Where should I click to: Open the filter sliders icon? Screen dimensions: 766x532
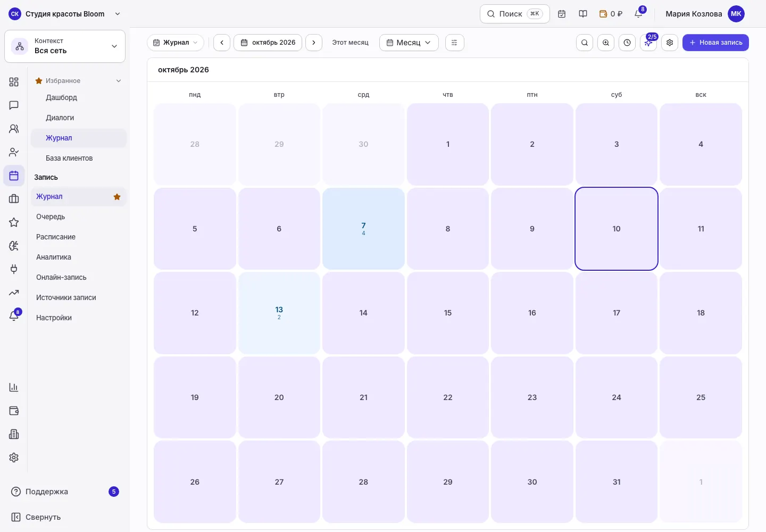(454, 43)
